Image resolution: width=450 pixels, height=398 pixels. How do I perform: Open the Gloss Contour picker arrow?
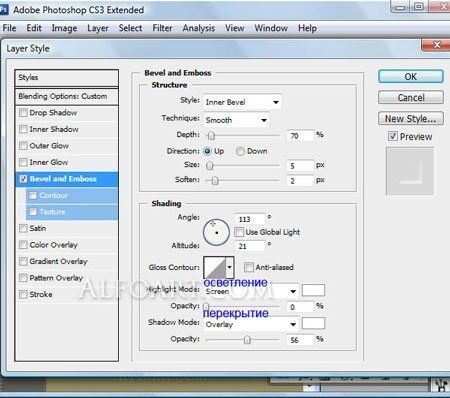(230, 267)
